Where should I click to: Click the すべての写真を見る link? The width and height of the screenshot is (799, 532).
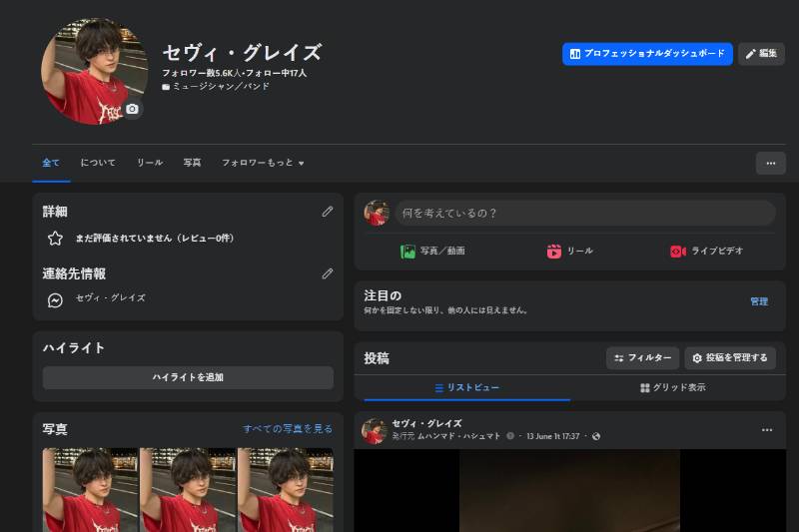[288, 428]
